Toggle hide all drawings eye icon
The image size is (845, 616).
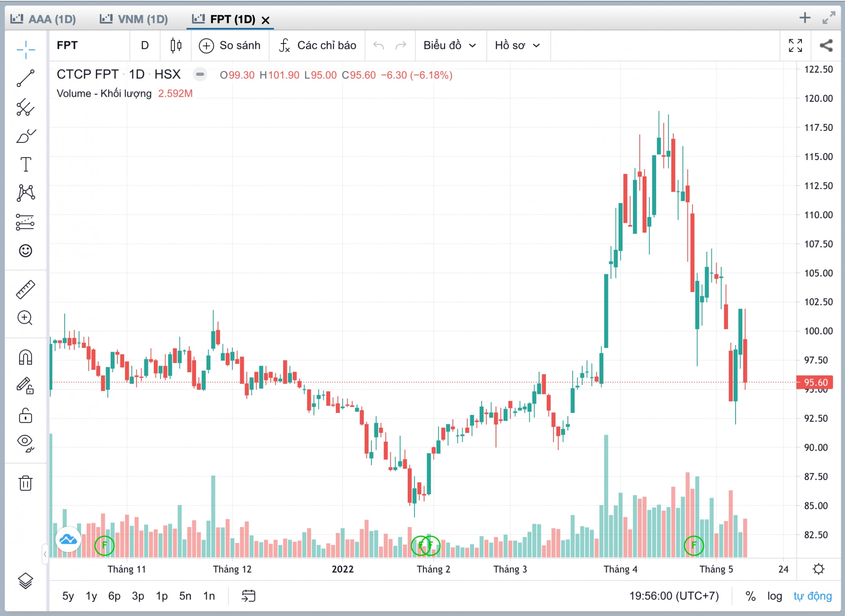point(25,443)
